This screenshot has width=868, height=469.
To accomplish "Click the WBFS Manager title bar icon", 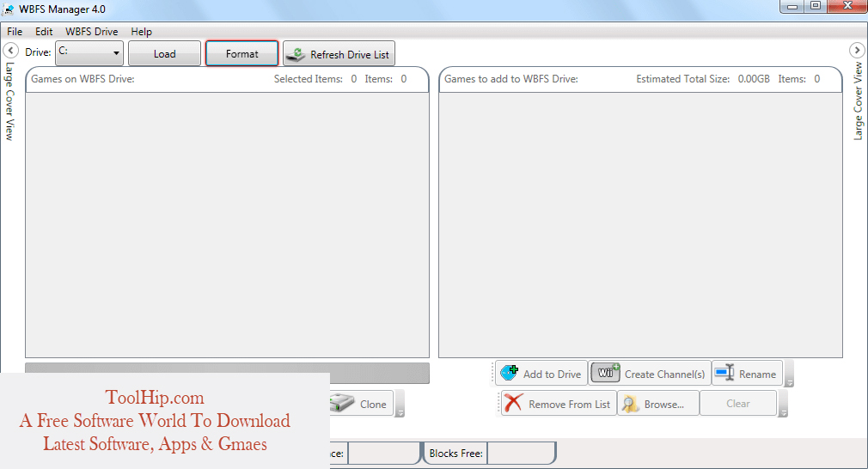I will click(9, 9).
